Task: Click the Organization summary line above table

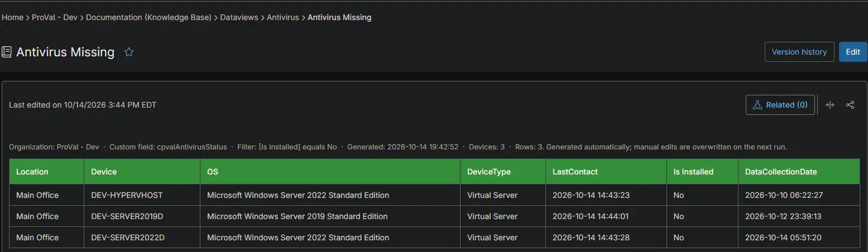Action: [x=398, y=147]
